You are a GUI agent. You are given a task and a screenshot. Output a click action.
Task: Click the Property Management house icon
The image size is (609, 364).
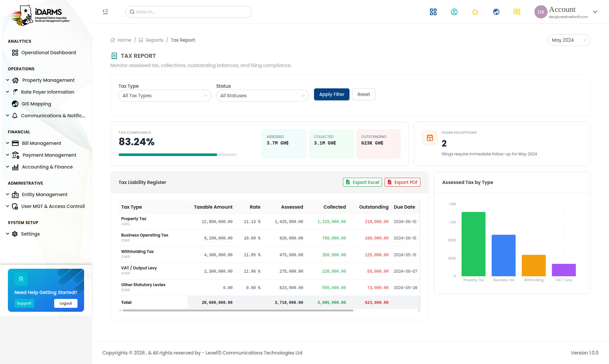click(15, 80)
